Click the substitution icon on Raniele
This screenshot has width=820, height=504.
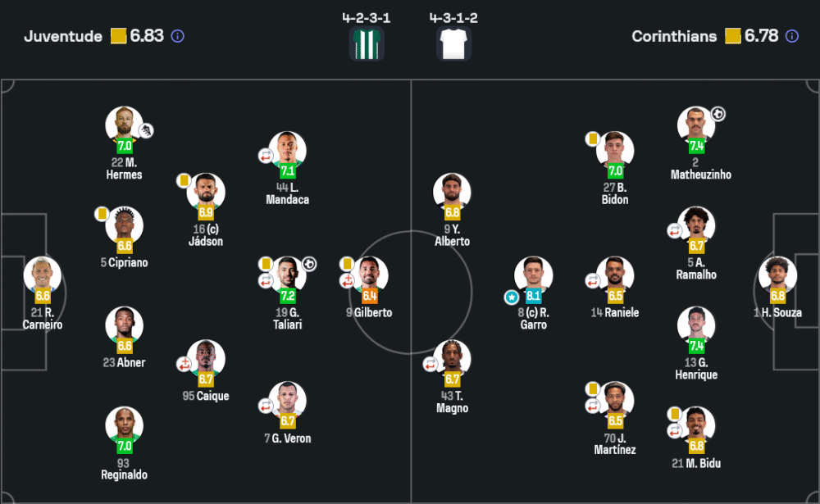click(593, 281)
